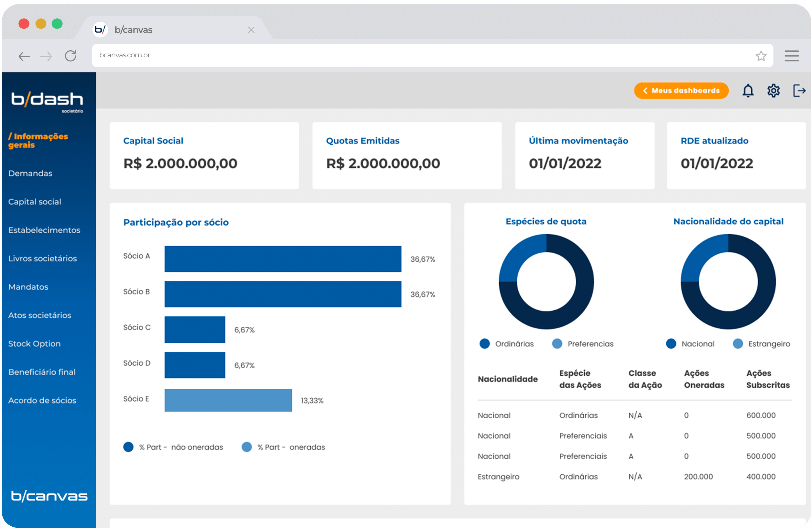Open Beneficiário final in sidebar
Viewport: 812px width, 529px height.
click(42, 372)
